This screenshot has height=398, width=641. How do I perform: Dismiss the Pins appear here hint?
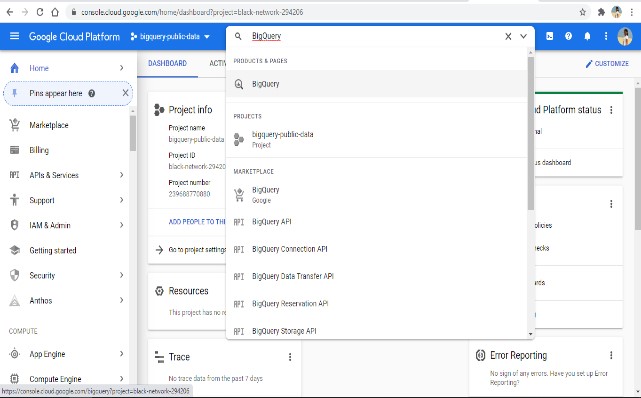(125, 93)
